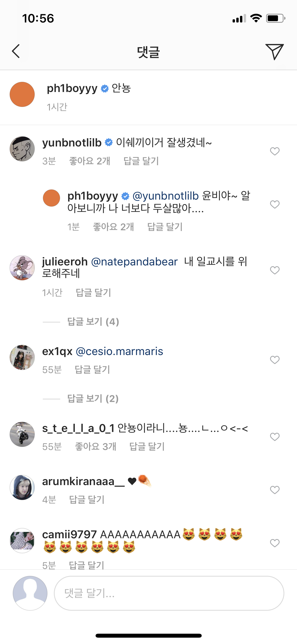Screen dimensions: 297x644
Task: Open julieeroh's mouse cartoon avatar
Action: pyautogui.click(x=22, y=268)
